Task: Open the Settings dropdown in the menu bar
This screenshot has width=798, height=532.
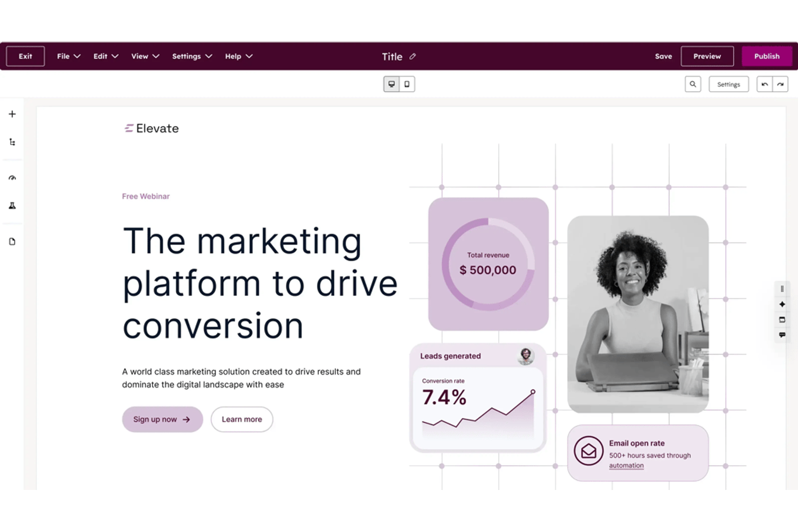Action: pyautogui.click(x=191, y=56)
